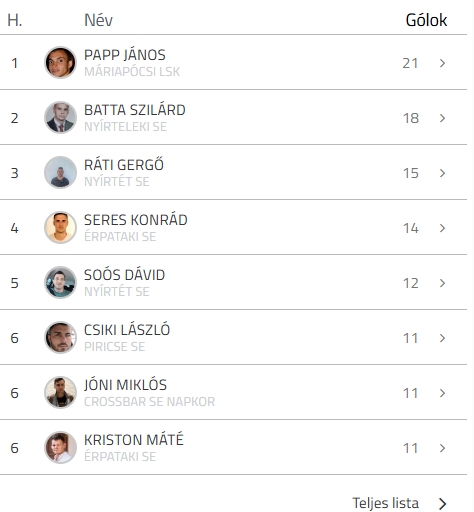The width and height of the screenshot is (474, 512).
Task: Select Ráti Gergő's player photo
Action: click(x=60, y=172)
